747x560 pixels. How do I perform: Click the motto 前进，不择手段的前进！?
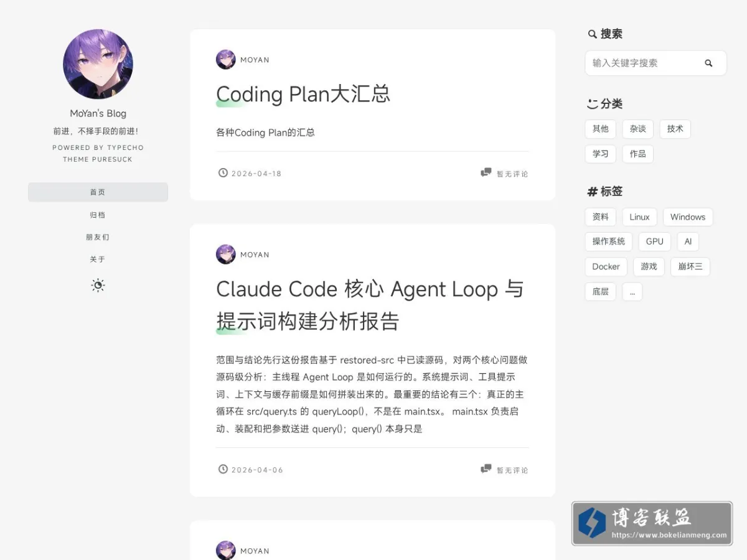coord(96,131)
